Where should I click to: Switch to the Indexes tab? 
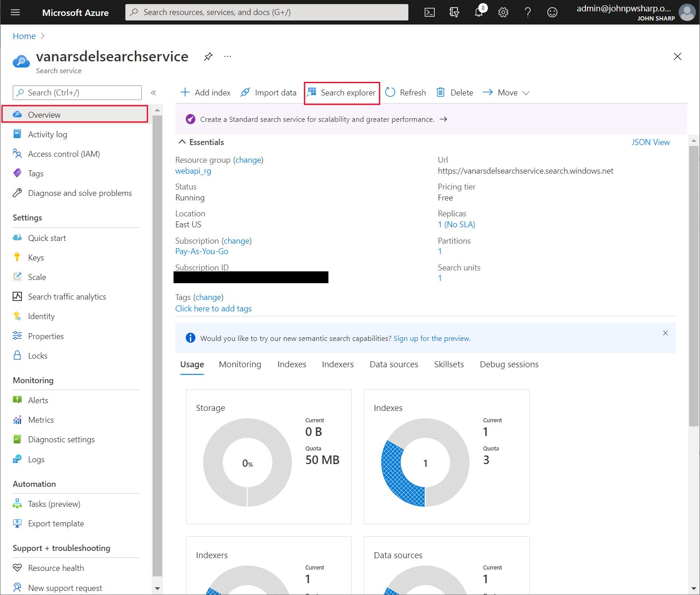292,365
